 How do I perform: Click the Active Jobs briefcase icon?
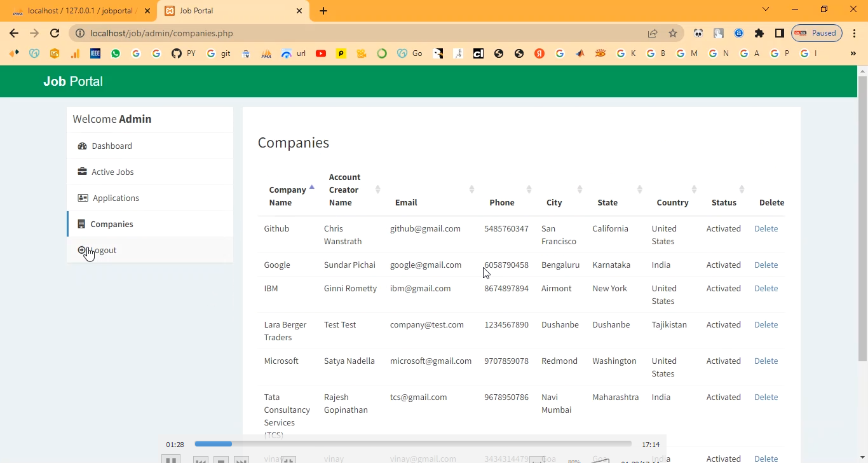(82, 172)
